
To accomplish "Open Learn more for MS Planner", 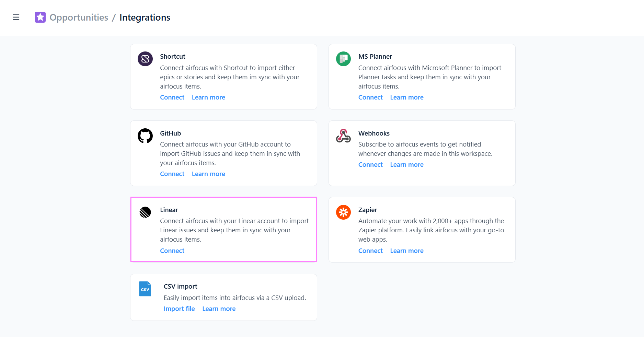I will (407, 97).
